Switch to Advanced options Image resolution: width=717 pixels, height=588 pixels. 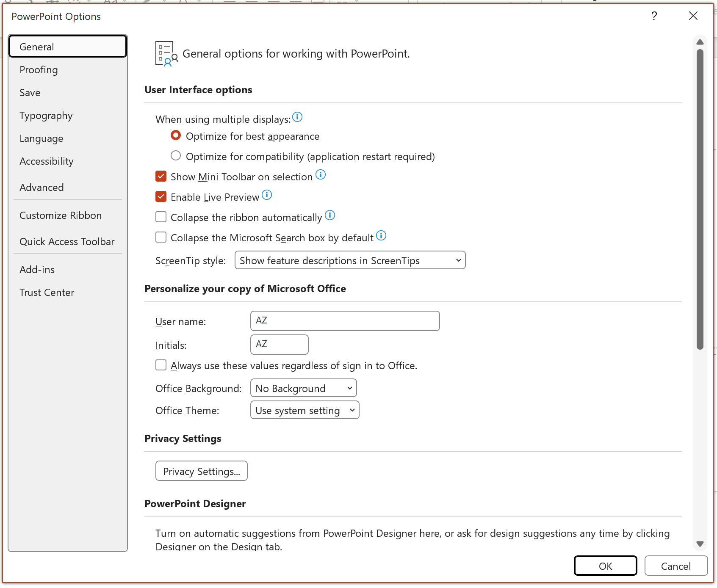pos(68,188)
